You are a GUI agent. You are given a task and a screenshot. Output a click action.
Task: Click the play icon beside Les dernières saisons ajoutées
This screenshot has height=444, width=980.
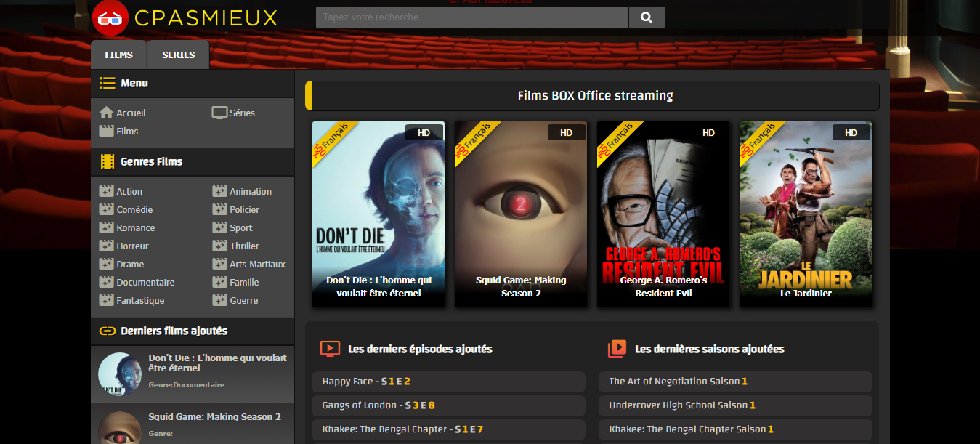pyautogui.click(x=617, y=349)
